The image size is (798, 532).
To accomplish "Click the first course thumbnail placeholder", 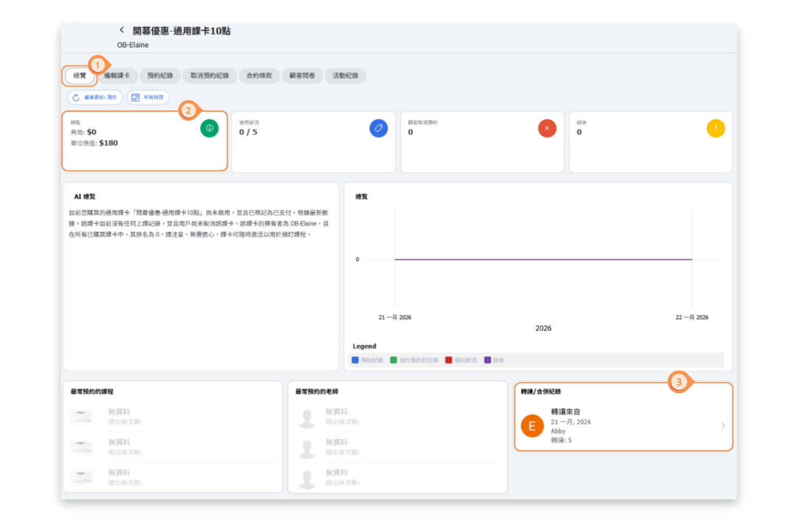I will pyautogui.click(x=82, y=417).
